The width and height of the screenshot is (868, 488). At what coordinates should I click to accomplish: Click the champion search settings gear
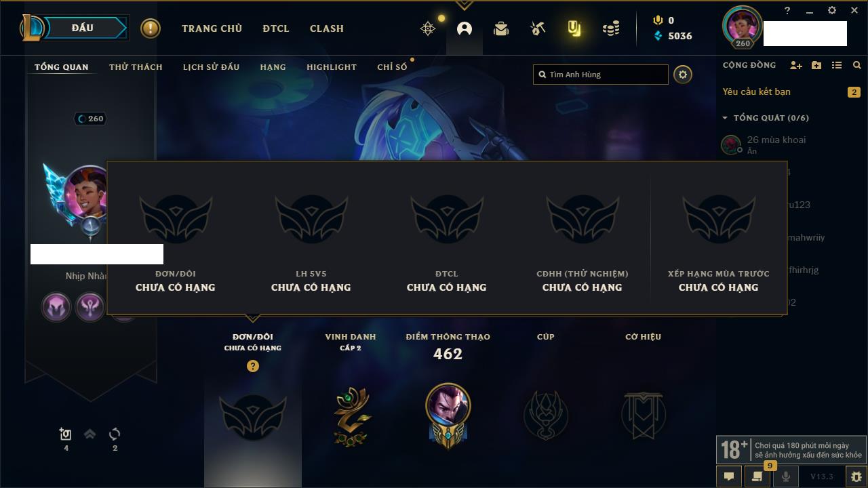pyautogui.click(x=683, y=75)
